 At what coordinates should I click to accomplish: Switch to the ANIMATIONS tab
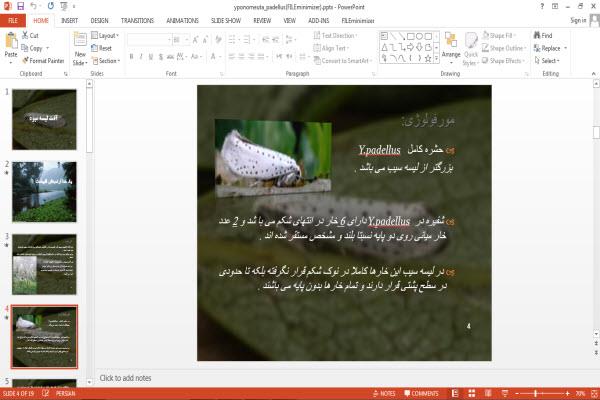click(182, 20)
